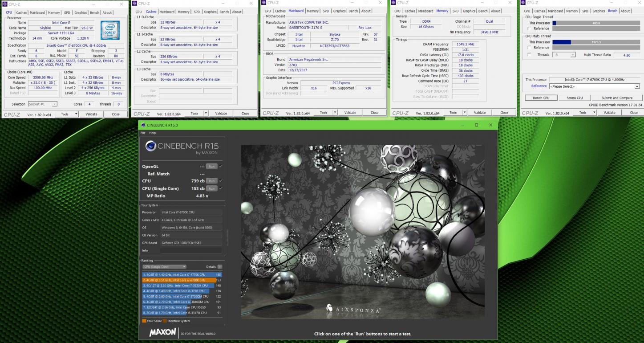Screen dimensions: 644x343
Task: Click the Tools button in the Caches window
Action: (x=194, y=113)
